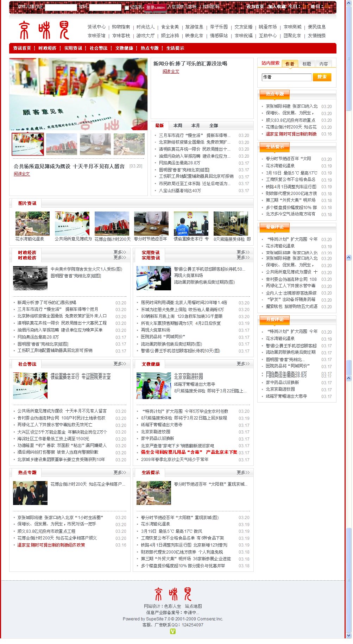Screen dimensions: 353x644
Task: Select 资讯首页 in the red navigation bar
Action: [22, 48]
